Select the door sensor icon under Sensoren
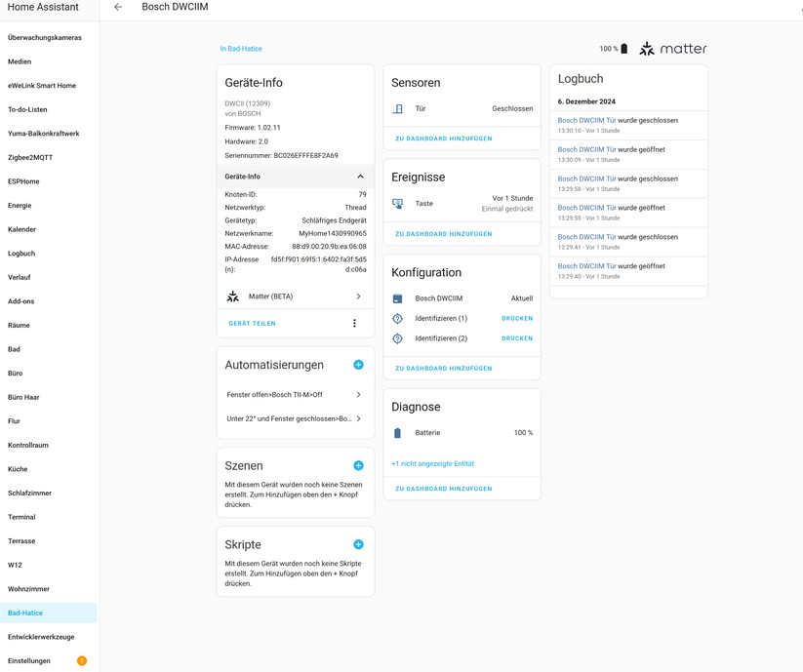Screen dimensions: 803x672 [399, 108]
